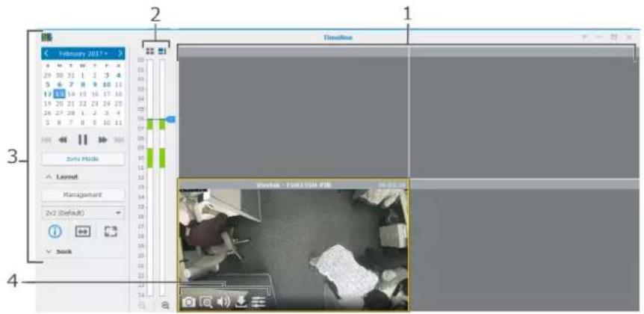Toggle the speaker volume icon
Viewport: 644px width, 314px height.
[223, 302]
